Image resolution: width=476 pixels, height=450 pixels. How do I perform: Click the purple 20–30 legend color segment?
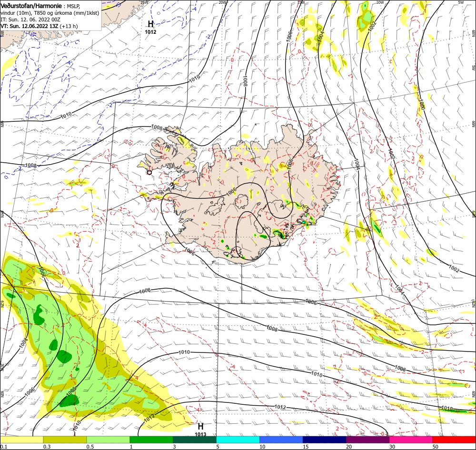click(x=367, y=440)
